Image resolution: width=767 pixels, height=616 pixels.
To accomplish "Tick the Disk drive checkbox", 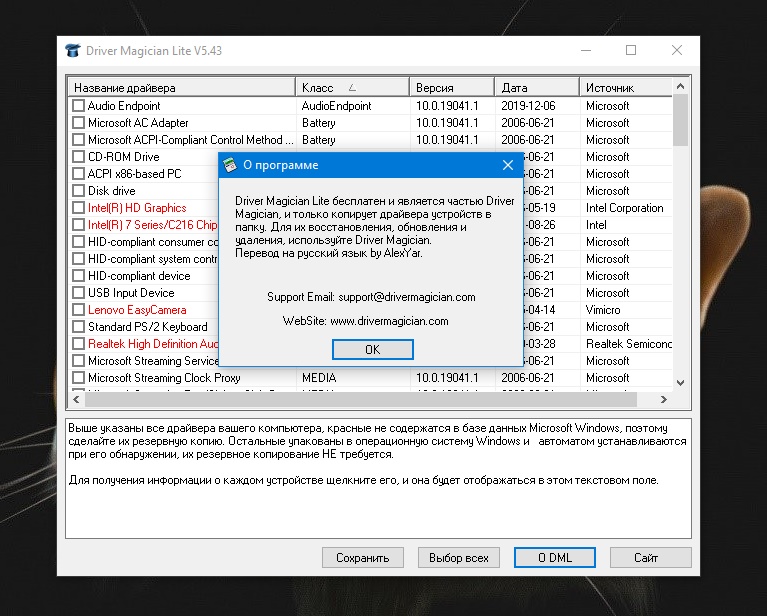I will pos(78,191).
